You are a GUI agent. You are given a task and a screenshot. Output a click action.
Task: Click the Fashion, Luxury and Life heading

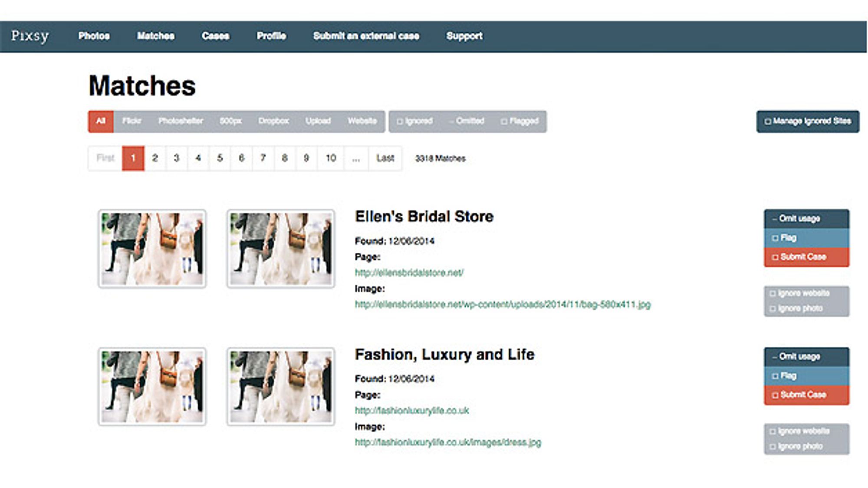444,355
